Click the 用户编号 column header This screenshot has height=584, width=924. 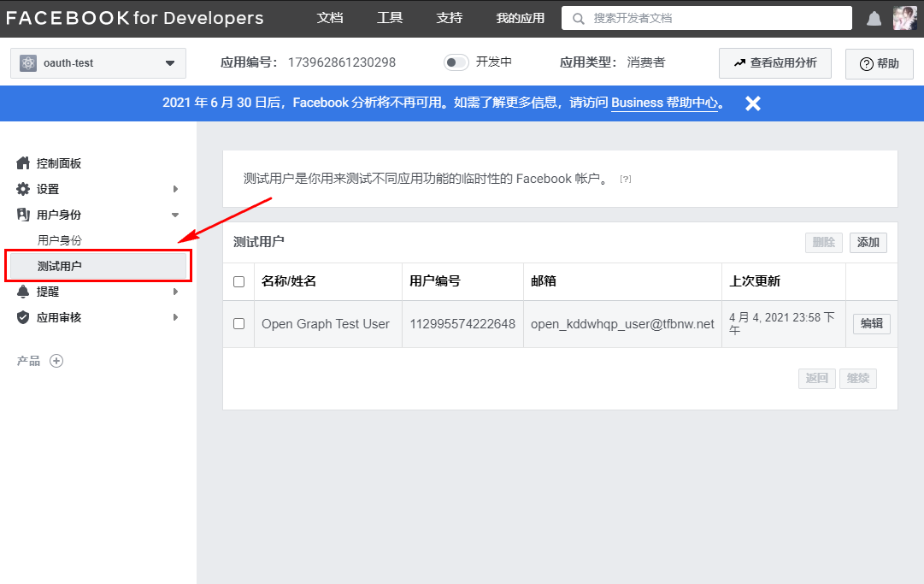(435, 281)
